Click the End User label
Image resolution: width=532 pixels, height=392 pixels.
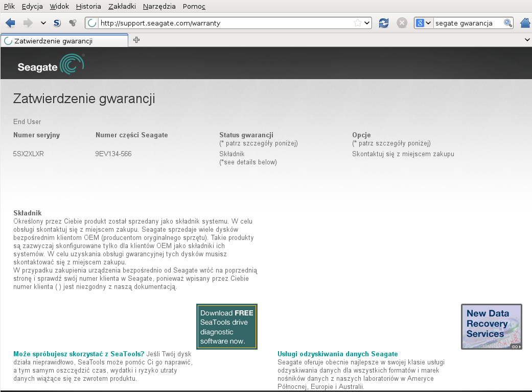pos(27,121)
